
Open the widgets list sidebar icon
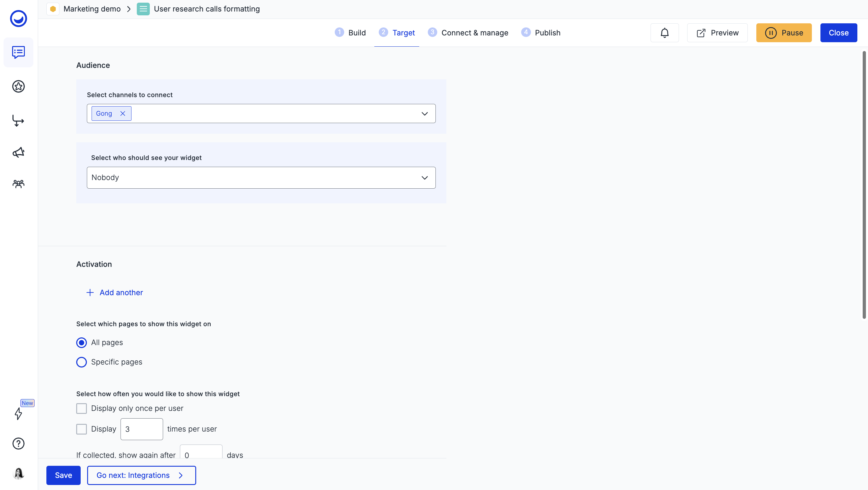(18, 52)
